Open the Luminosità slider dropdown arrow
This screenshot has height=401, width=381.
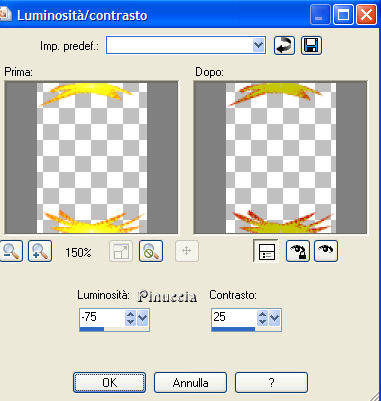[x=143, y=318]
